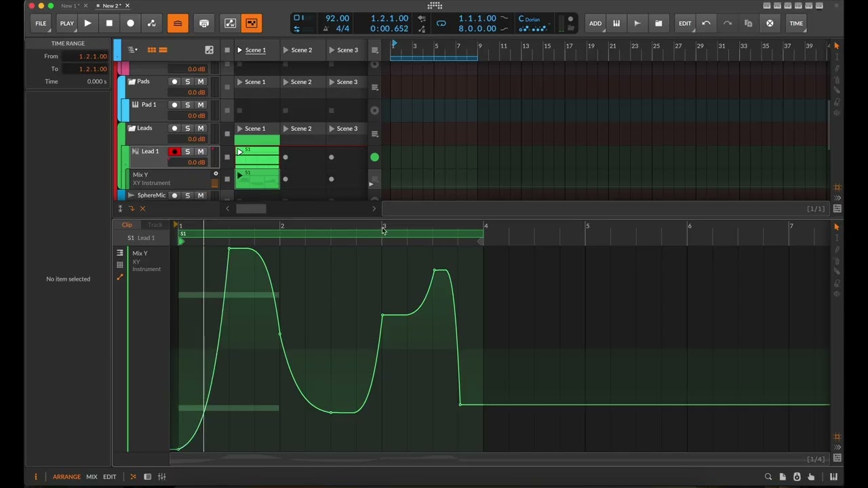Image resolution: width=868 pixels, height=488 pixels.
Task: Switch detail editor to Track tab
Action: coord(155,225)
